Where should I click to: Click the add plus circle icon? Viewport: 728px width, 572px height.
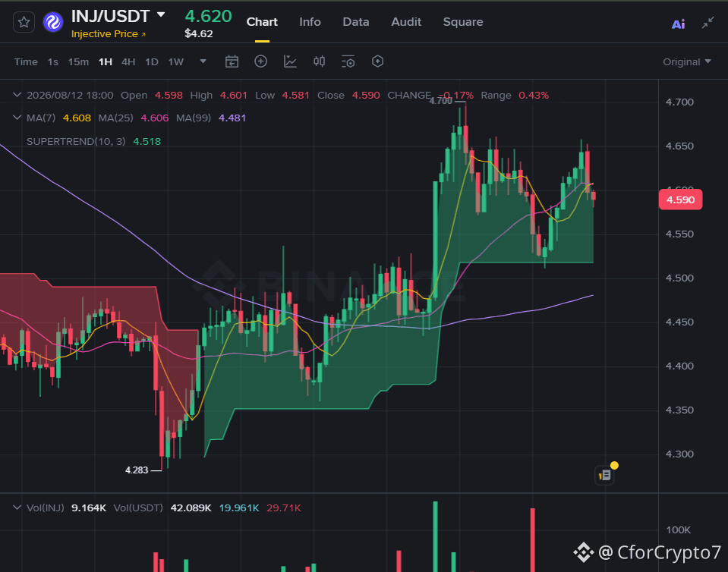261,61
